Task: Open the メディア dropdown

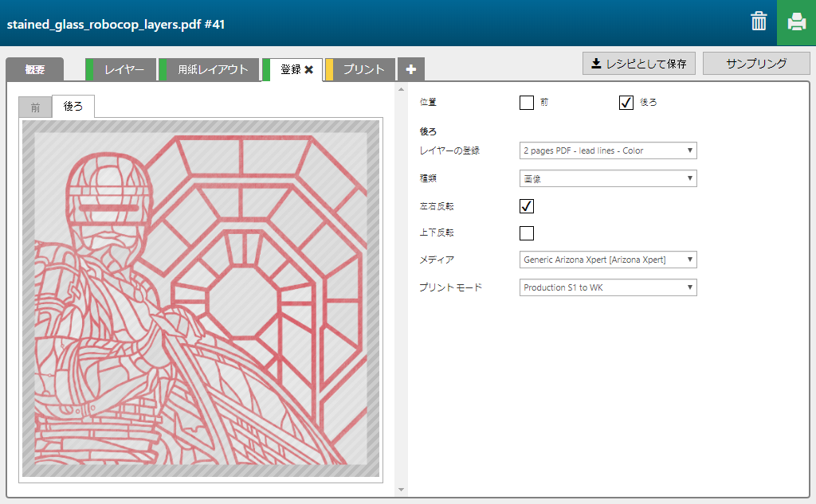Action: coord(608,260)
